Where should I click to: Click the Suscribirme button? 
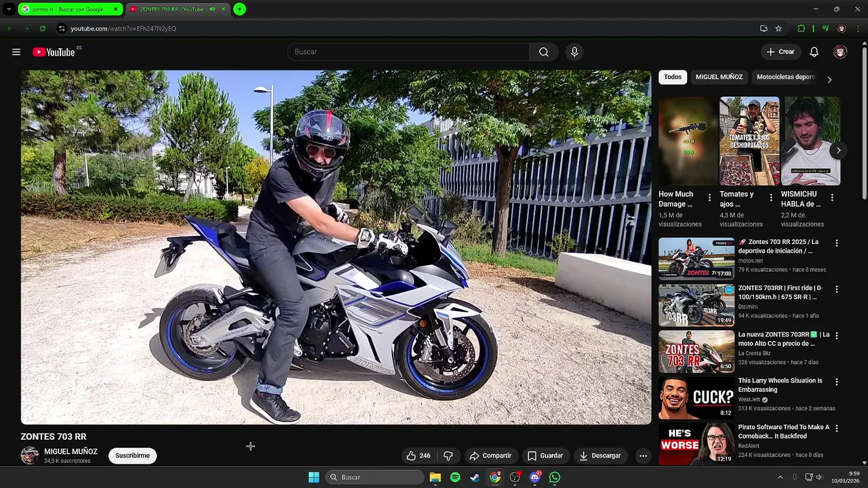point(132,455)
